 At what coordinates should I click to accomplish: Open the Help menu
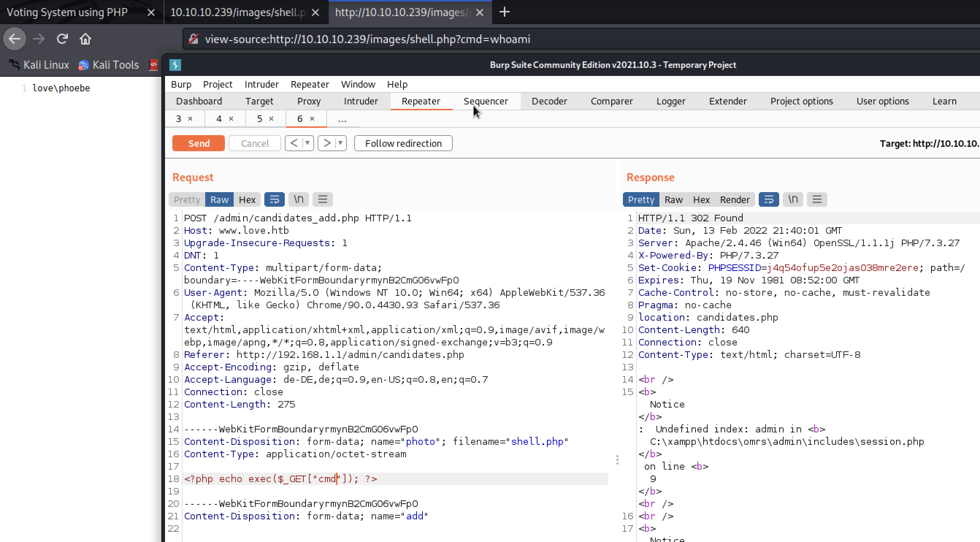[x=397, y=84]
